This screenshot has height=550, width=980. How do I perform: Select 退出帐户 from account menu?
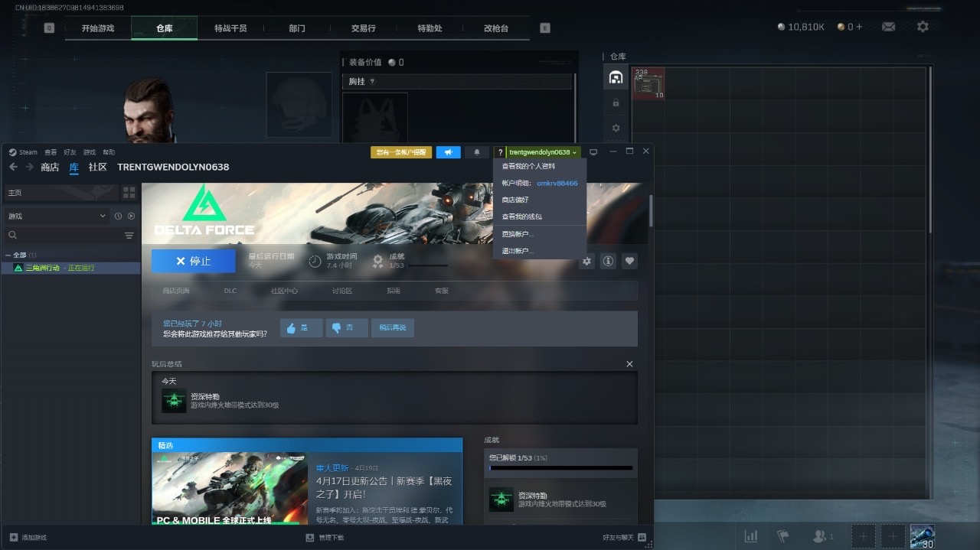pyautogui.click(x=518, y=251)
